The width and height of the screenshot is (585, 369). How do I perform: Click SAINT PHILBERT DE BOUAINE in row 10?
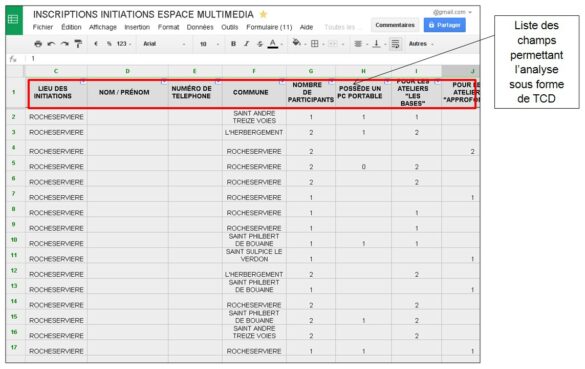pos(254,240)
